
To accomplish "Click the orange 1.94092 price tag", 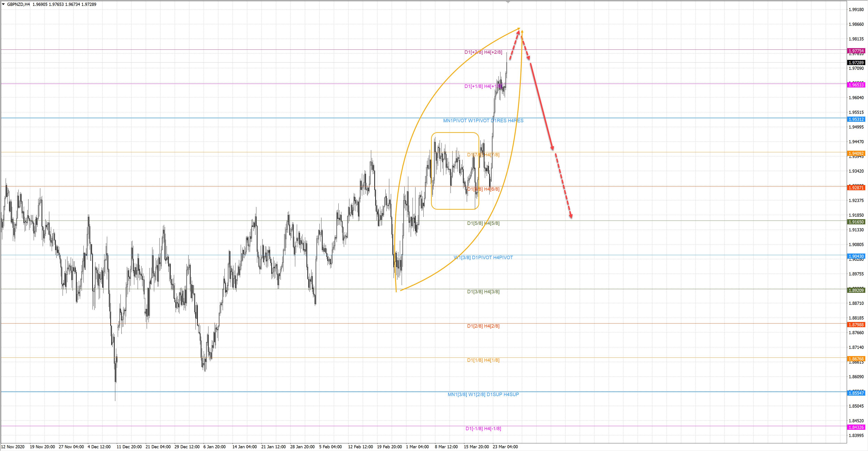I will point(856,154).
